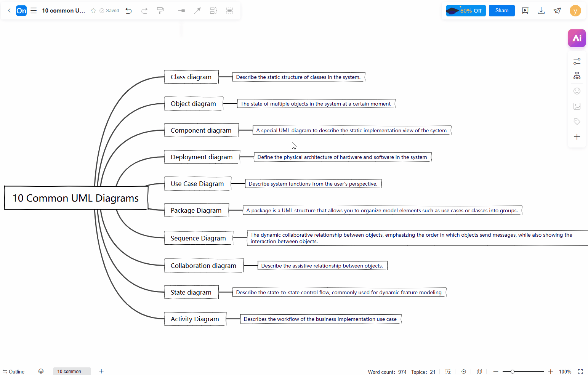Click the 50% Off promotion button
This screenshot has width=588, height=375.
click(x=466, y=11)
